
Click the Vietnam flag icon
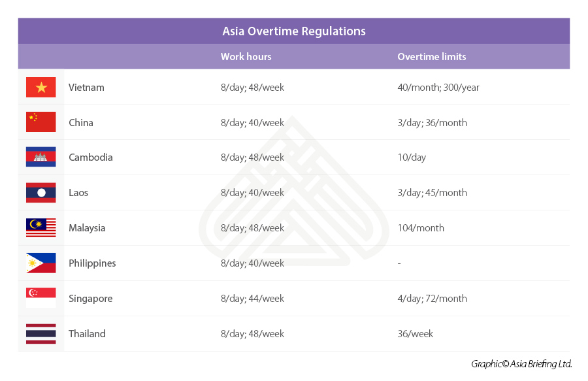click(41, 88)
